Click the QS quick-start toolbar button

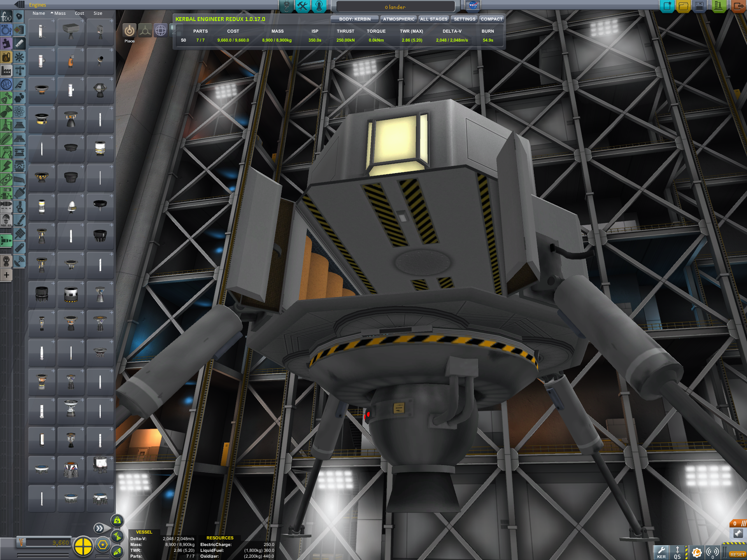click(677, 553)
